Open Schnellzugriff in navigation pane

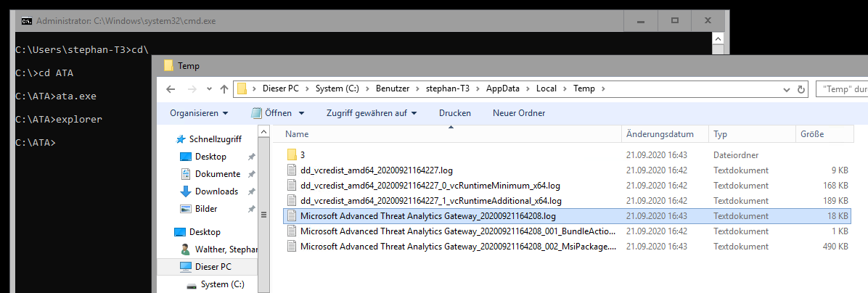coord(215,139)
